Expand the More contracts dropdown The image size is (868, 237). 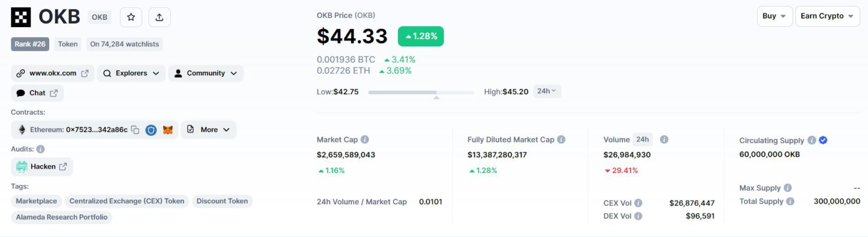pos(209,130)
